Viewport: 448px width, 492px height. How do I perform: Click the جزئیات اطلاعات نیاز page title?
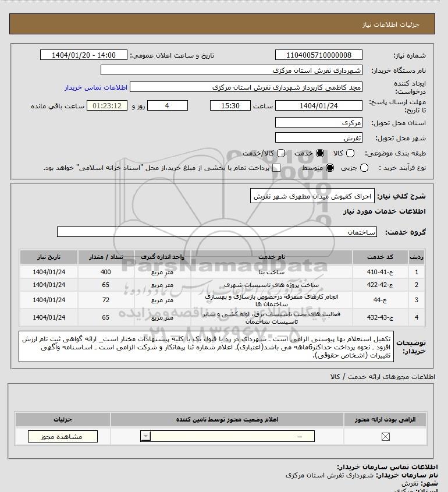tap(390, 24)
